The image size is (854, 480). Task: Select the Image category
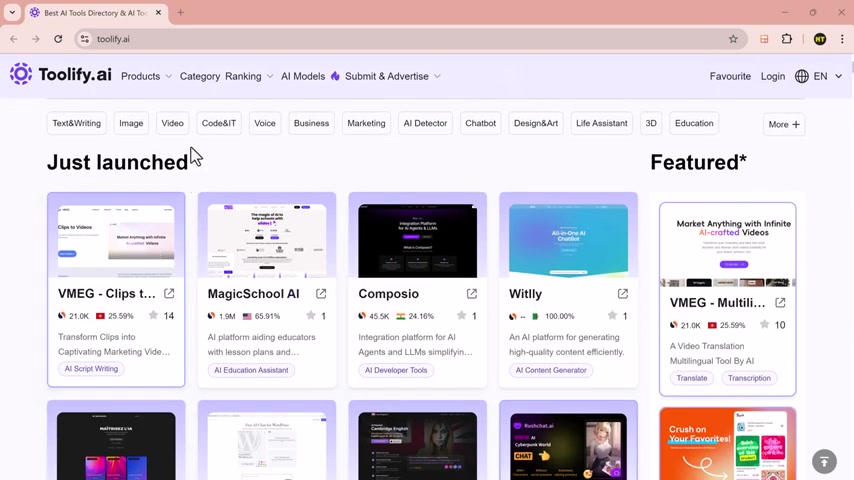coord(131,123)
